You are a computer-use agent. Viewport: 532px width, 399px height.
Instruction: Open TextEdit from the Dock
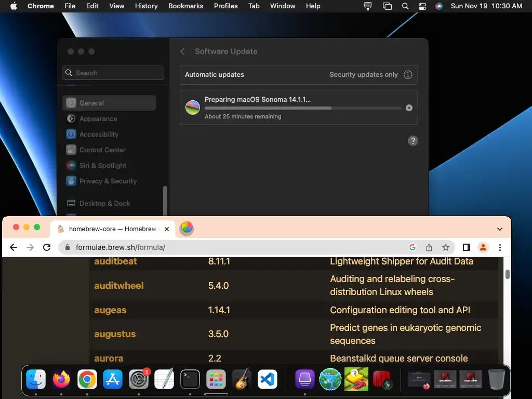[x=164, y=379]
